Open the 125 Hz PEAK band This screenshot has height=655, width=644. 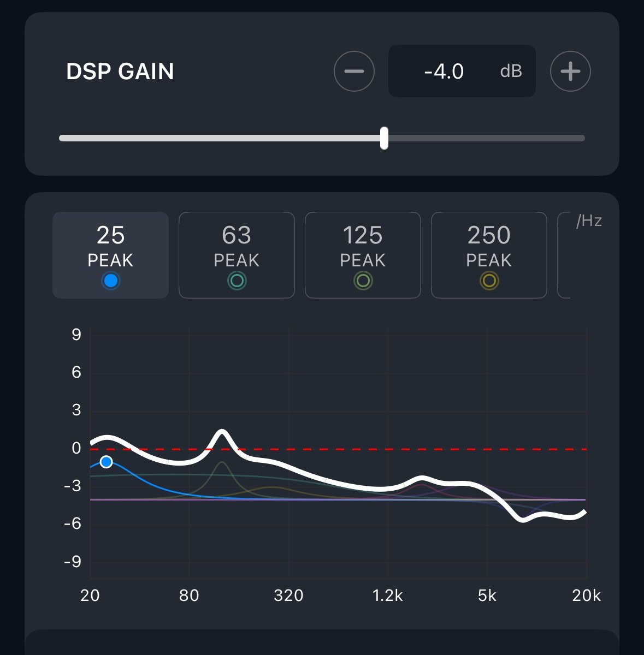(x=363, y=246)
